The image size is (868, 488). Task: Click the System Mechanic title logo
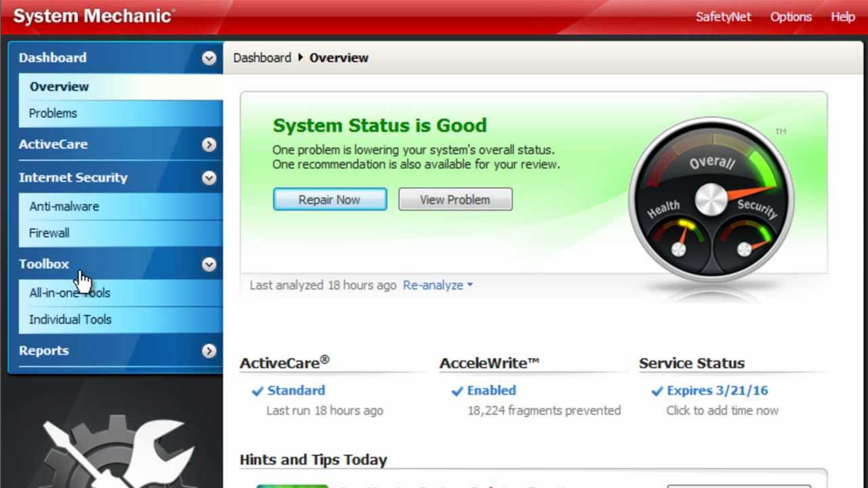pyautogui.click(x=94, y=16)
